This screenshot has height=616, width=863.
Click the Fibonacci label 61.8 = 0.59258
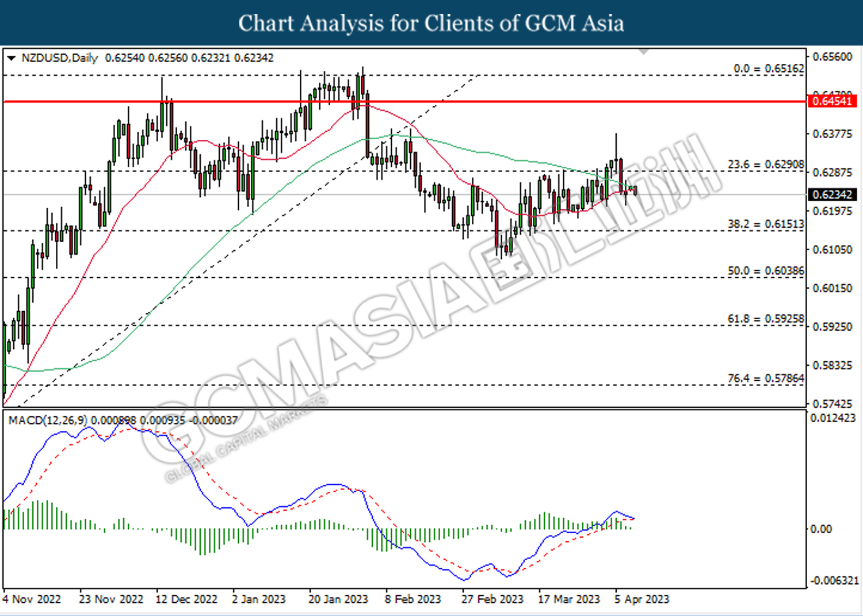click(766, 319)
